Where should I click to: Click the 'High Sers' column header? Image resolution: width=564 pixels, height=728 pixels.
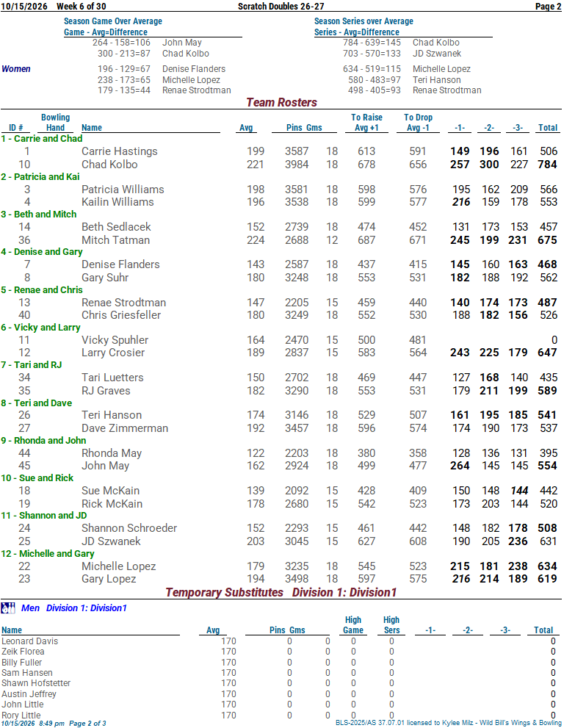[x=391, y=625]
